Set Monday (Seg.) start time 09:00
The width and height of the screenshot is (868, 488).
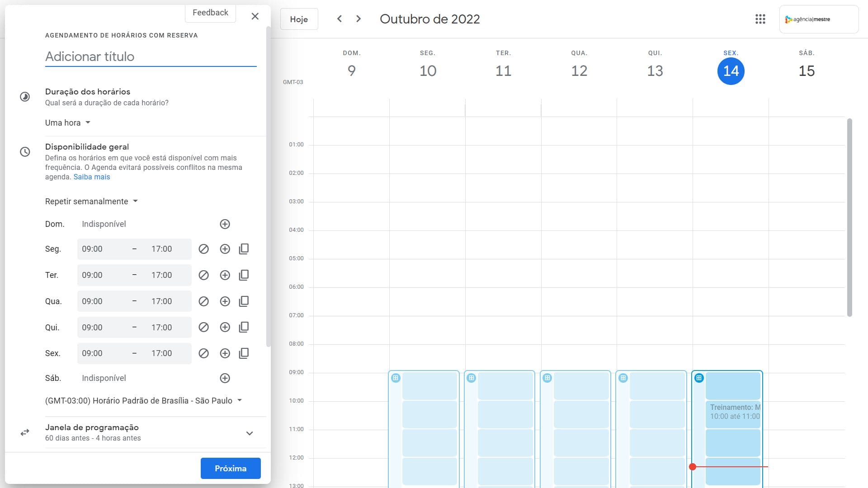tap(92, 249)
